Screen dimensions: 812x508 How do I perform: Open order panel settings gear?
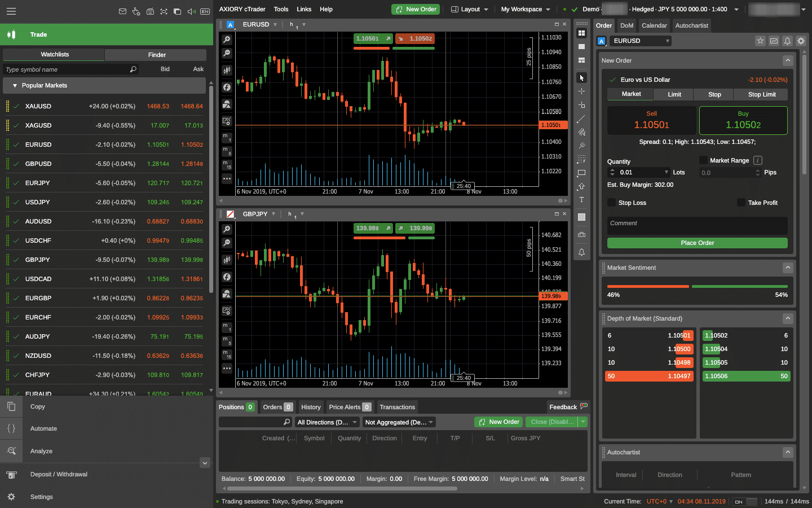[801, 41]
